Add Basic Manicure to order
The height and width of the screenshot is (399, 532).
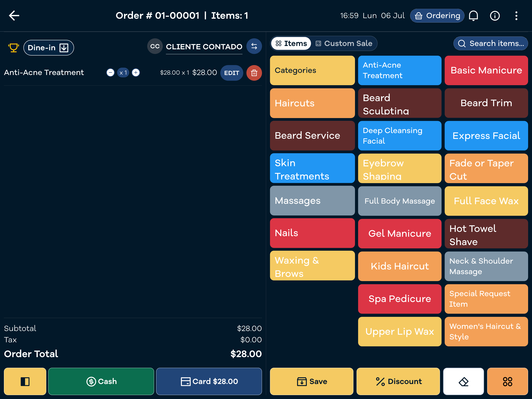coord(486,70)
